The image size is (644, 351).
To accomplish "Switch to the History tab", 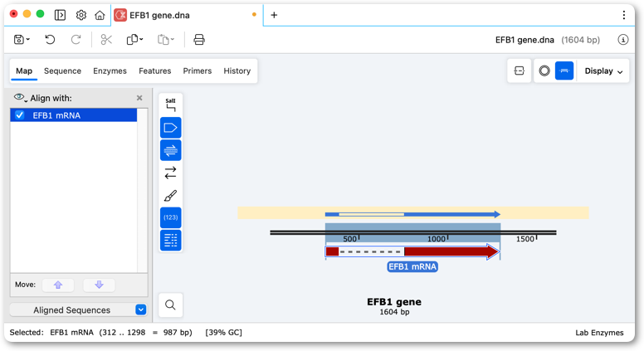I will click(237, 71).
